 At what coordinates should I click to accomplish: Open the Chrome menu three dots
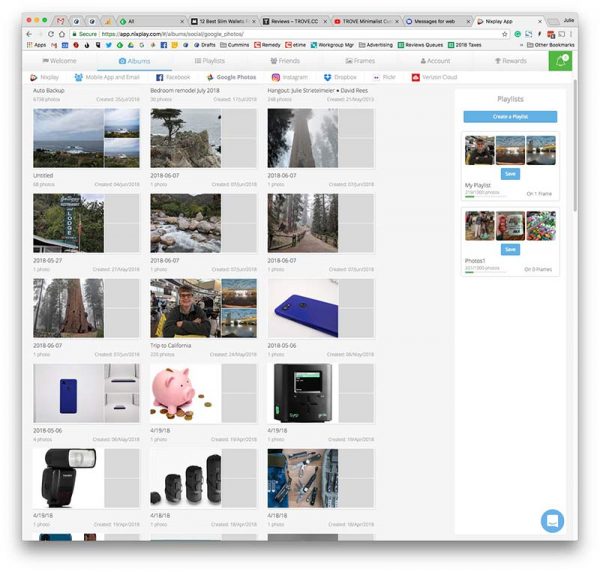point(571,34)
